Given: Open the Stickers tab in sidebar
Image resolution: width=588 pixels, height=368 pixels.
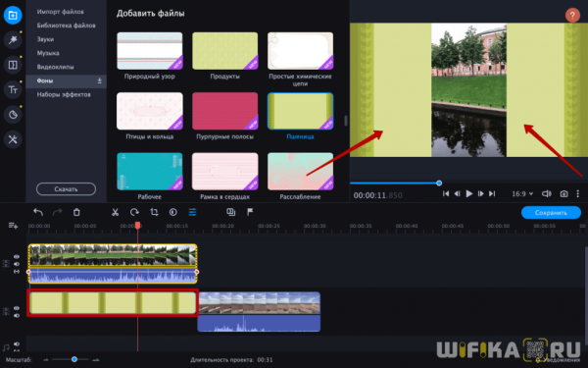Looking at the screenshot, I should (x=13, y=115).
